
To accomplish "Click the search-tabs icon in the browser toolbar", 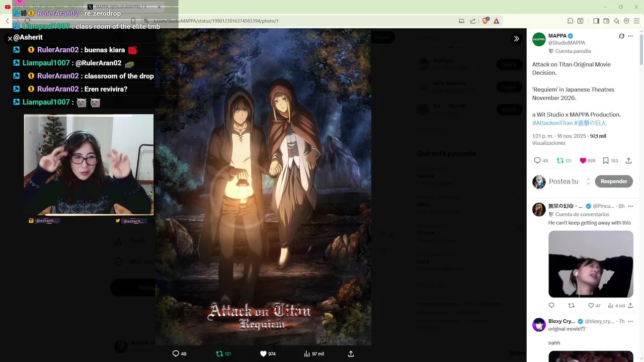I will click(580, 21).
